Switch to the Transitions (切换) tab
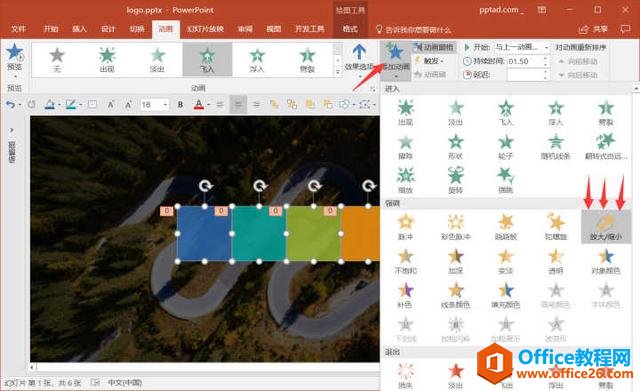 (137, 29)
